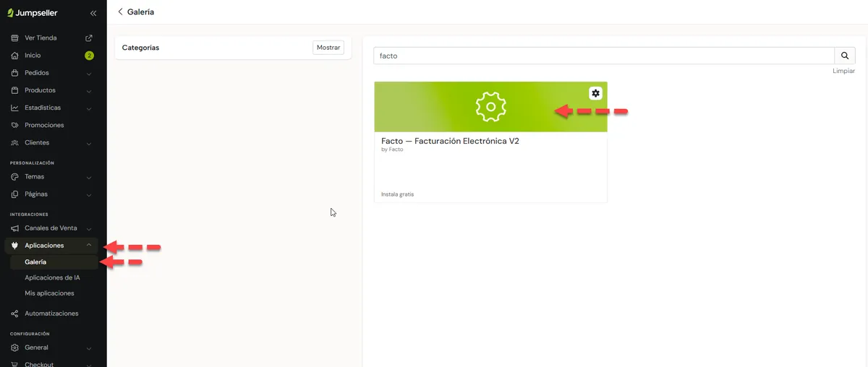This screenshot has width=868, height=367.
Task: Click the Inicio home icon
Action: [x=14, y=56]
